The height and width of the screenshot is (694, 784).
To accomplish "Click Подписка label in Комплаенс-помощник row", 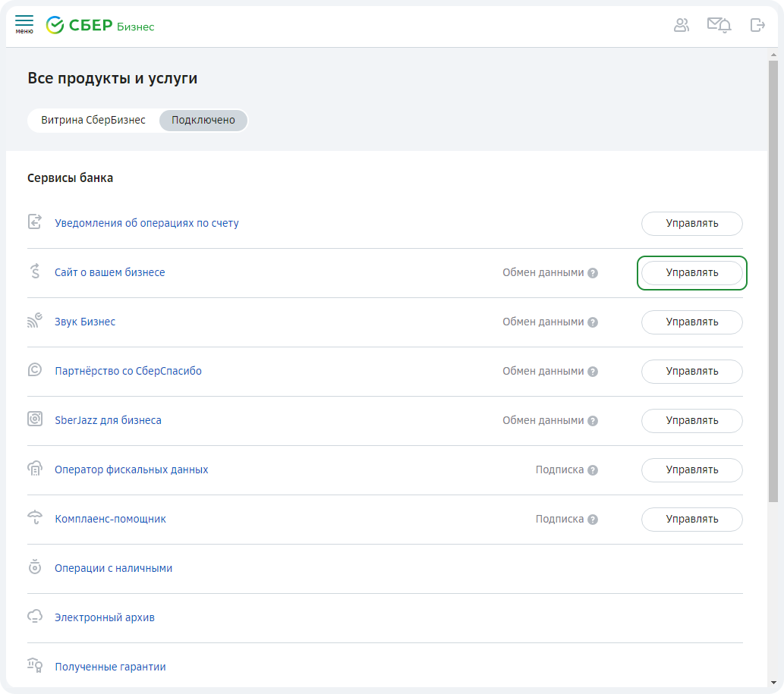I will [559, 520].
